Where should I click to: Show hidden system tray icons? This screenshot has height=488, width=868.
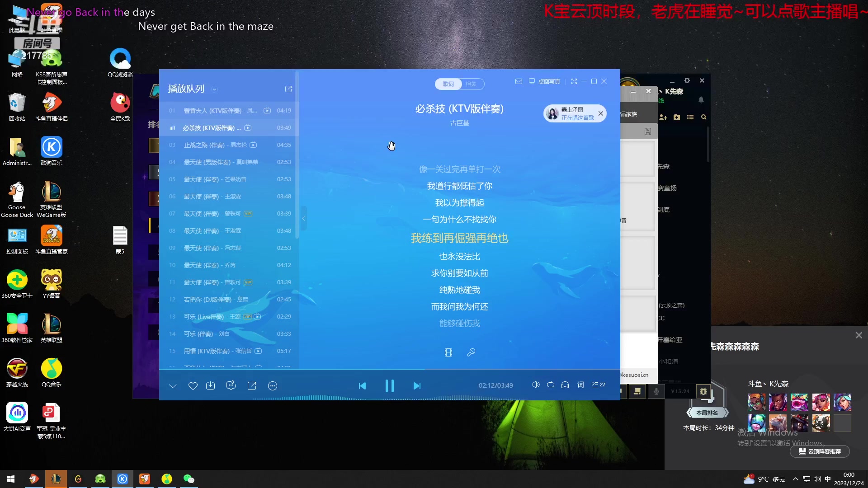[x=796, y=479]
